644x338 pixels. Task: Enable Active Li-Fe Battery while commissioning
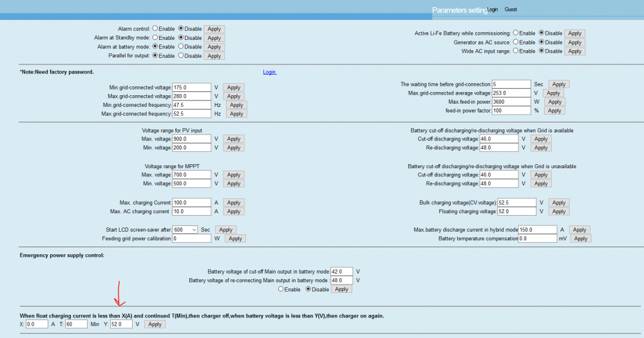pyautogui.click(x=515, y=33)
